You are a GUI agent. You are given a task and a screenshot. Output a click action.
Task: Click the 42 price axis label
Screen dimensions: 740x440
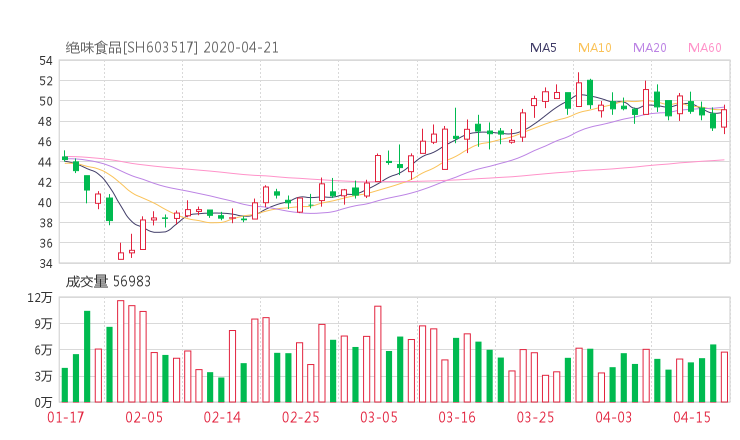coord(46,183)
